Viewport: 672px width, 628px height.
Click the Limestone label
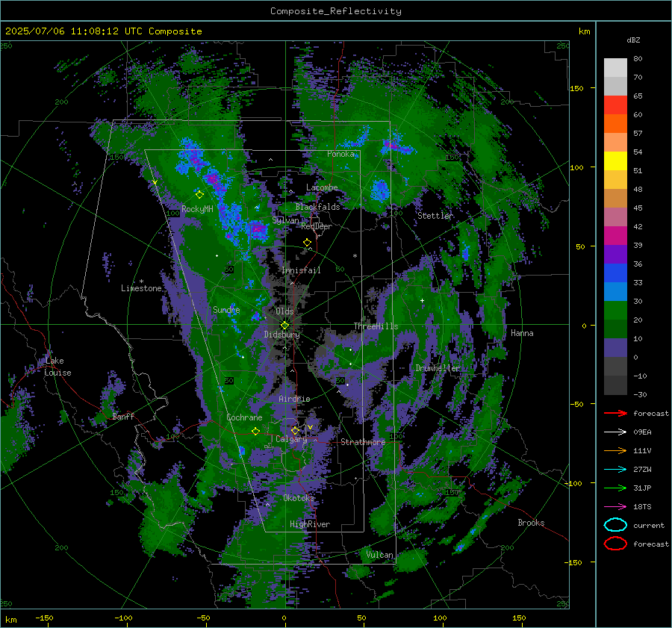tap(141, 288)
